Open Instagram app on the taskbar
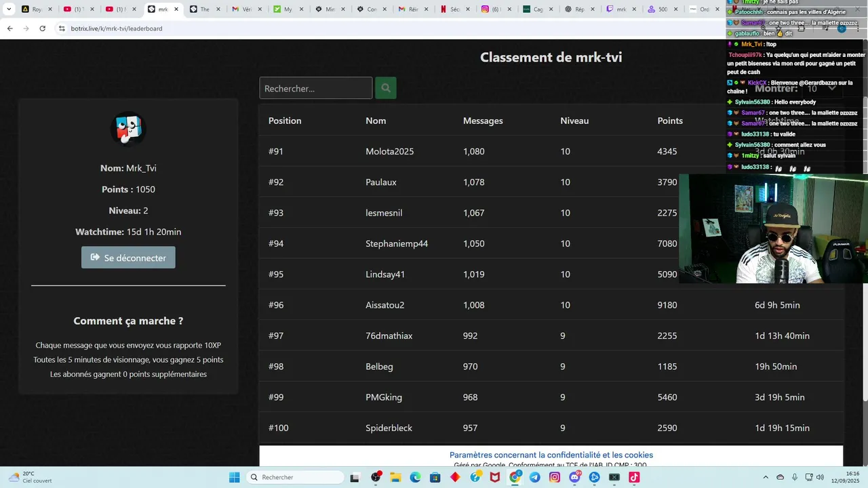868x488 pixels. point(555,477)
